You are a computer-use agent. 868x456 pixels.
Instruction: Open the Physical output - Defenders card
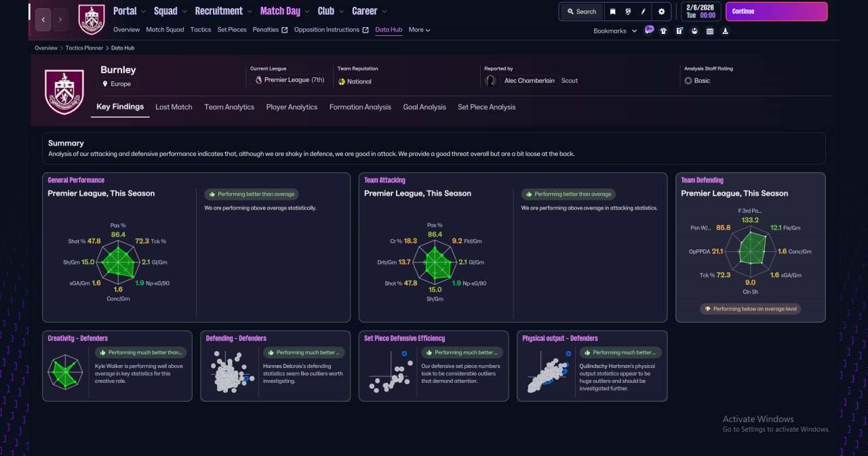coord(592,366)
